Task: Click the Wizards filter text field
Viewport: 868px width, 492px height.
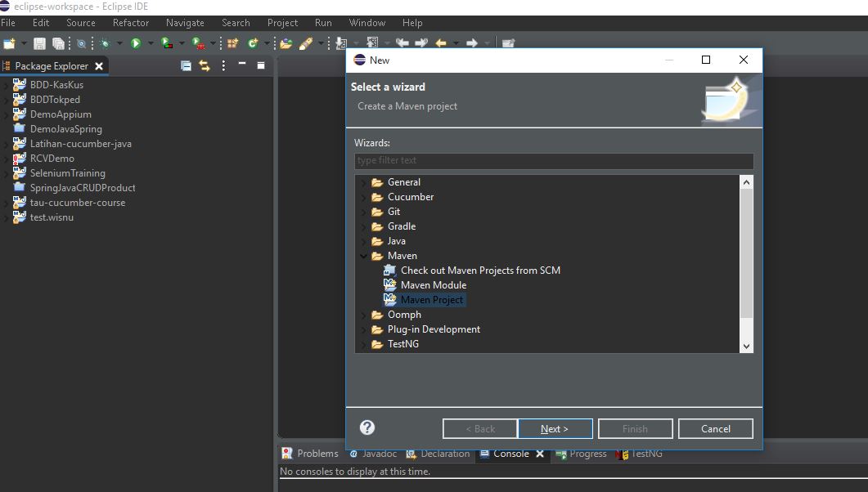Action: coord(554,161)
